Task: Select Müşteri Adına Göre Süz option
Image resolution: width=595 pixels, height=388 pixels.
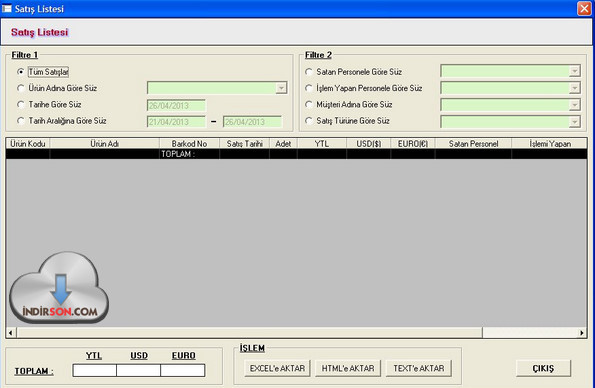Action: pyautogui.click(x=309, y=104)
